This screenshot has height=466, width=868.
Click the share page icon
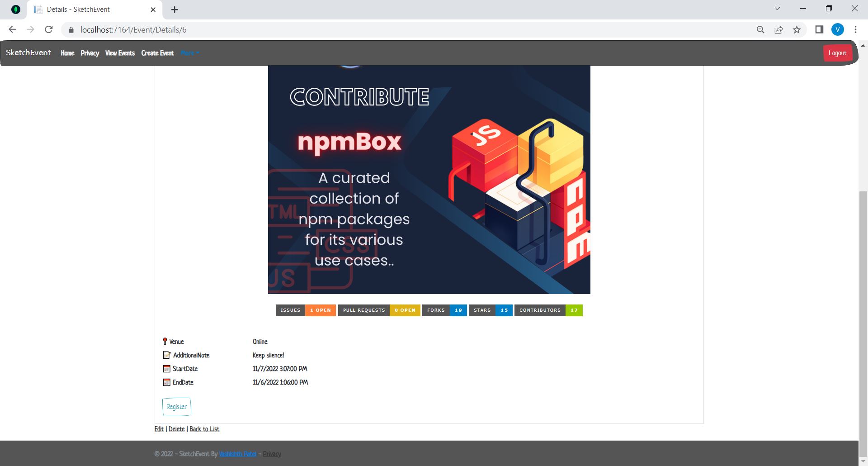[778, 29]
